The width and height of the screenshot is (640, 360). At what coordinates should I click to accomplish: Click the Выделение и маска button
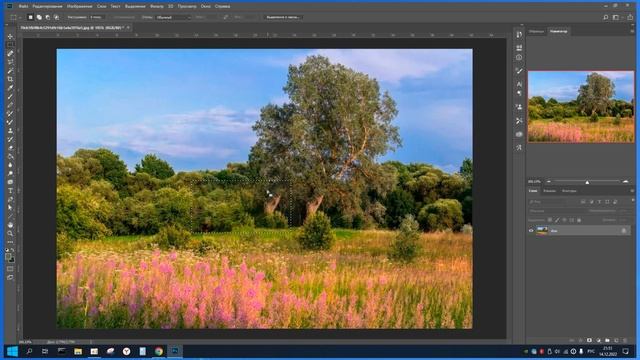pyautogui.click(x=283, y=17)
